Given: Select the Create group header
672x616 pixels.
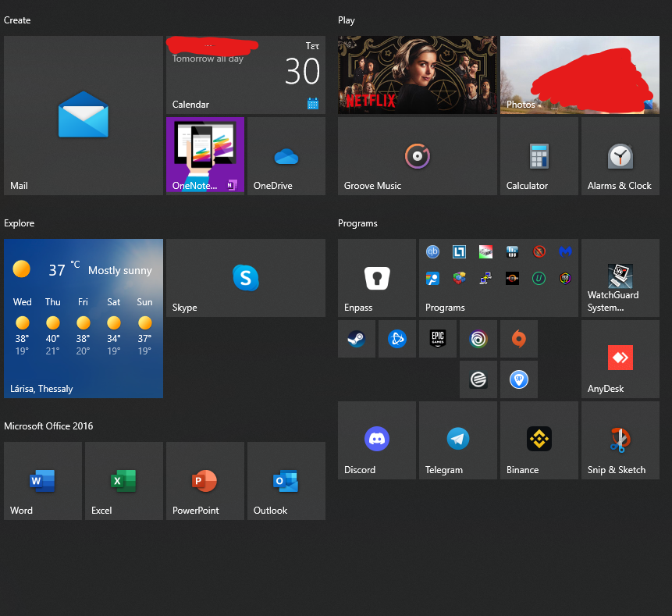Looking at the screenshot, I should (x=17, y=20).
